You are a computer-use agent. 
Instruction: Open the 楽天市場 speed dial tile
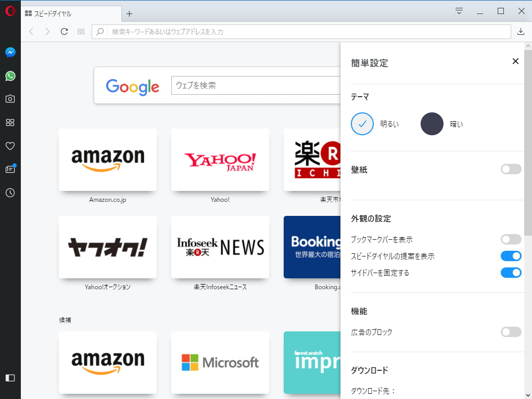click(x=312, y=160)
